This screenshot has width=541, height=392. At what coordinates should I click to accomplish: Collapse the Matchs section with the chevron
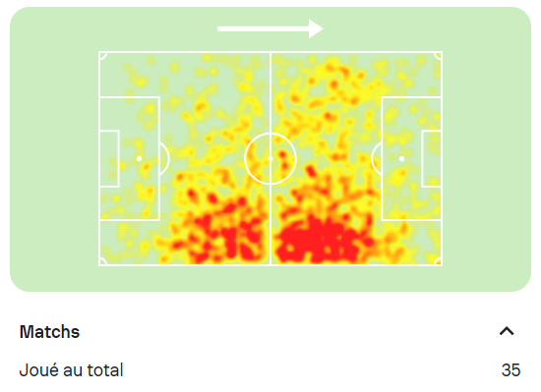(x=507, y=331)
